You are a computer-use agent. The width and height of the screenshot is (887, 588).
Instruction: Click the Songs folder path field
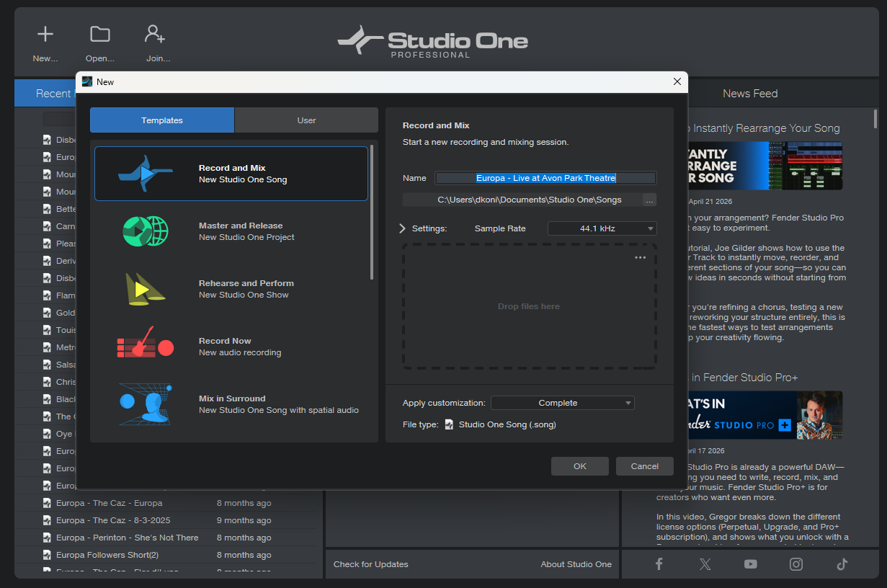pyautogui.click(x=522, y=200)
